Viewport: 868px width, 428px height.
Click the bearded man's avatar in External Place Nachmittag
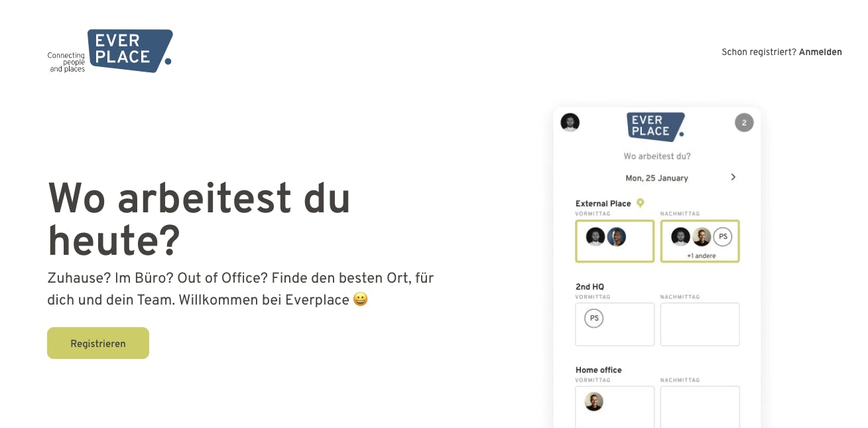coord(680,237)
